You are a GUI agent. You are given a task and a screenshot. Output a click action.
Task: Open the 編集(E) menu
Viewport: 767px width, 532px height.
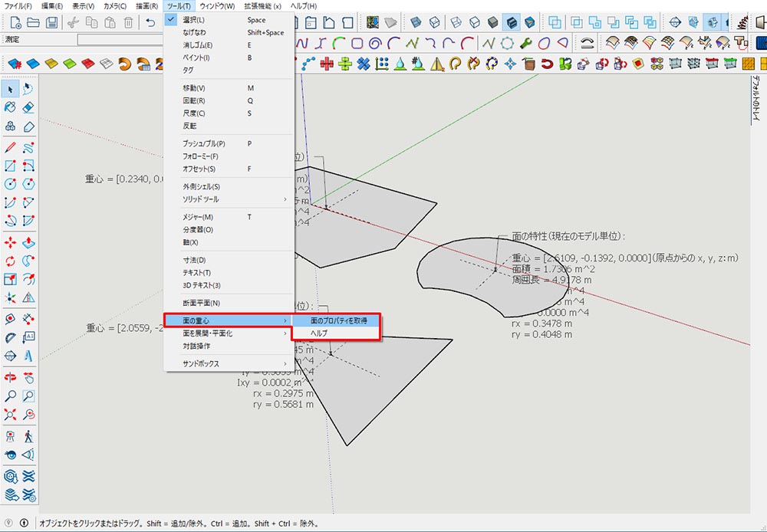(x=52, y=6)
